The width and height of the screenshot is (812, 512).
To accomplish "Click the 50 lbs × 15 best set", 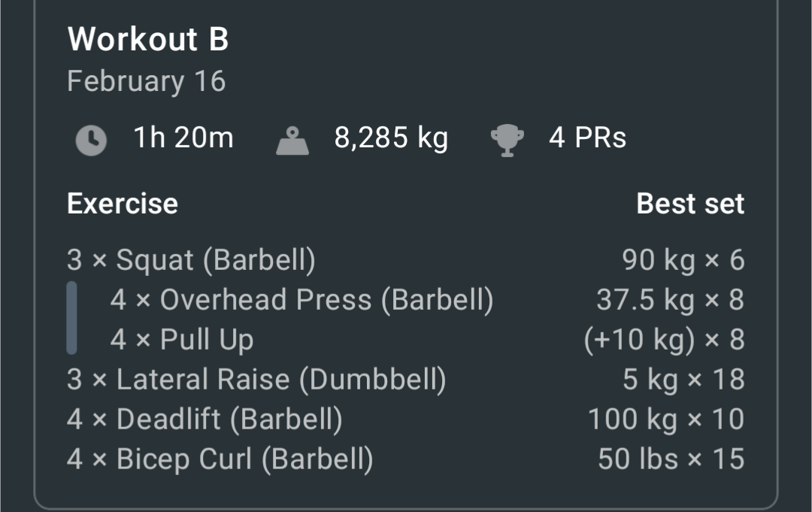I will (671, 459).
